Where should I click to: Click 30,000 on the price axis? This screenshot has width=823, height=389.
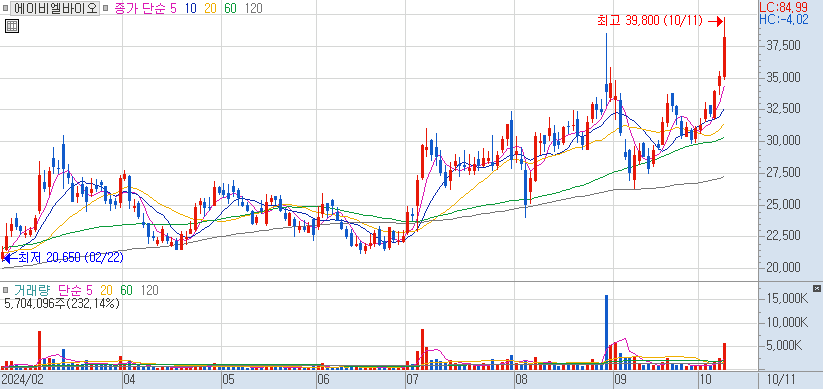tap(783, 141)
